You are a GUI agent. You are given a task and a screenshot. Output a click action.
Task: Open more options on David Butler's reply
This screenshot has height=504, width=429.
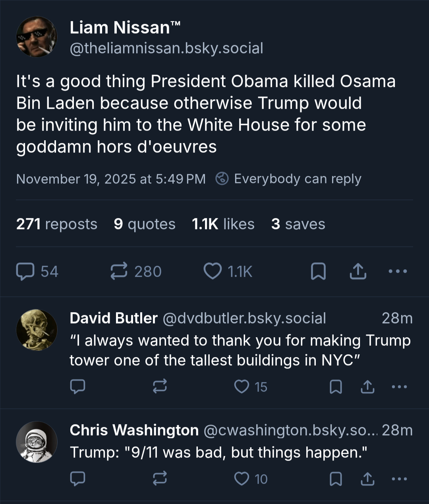[x=399, y=386]
